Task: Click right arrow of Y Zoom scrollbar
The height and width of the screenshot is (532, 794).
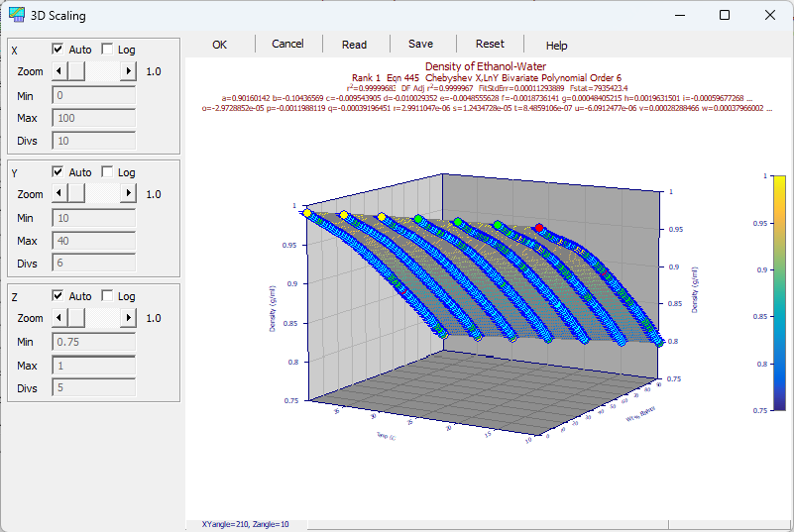Action: click(129, 194)
